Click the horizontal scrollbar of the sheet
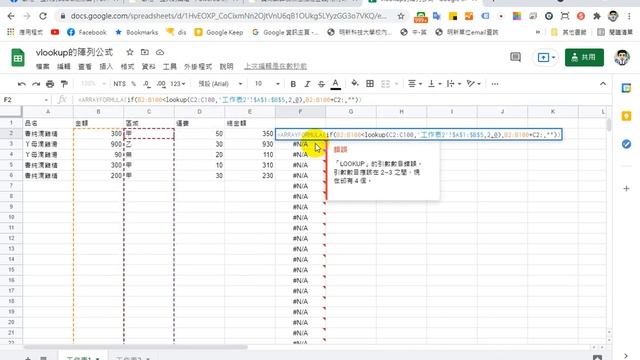The width and height of the screenshot is (640, 360). [136, 347]
